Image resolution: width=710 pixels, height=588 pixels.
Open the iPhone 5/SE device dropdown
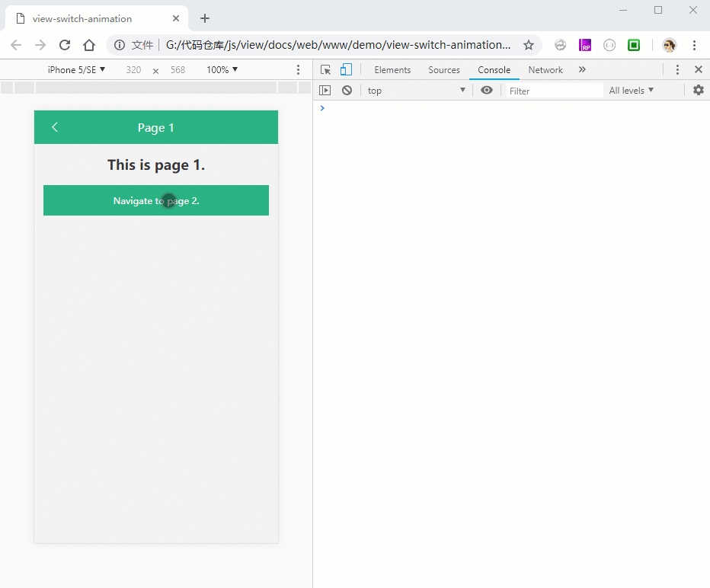pyautogui.click(x=76, y=70)
